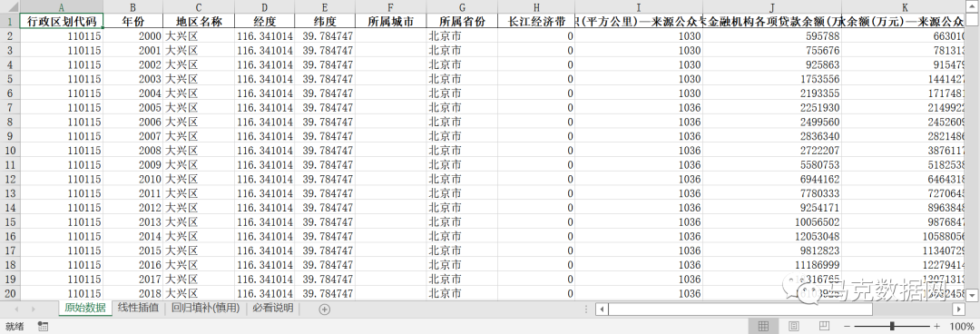This screenshot has width=980, height=334.
Task: Click vertical scrollbar down arrow
Action: point(973,294)
